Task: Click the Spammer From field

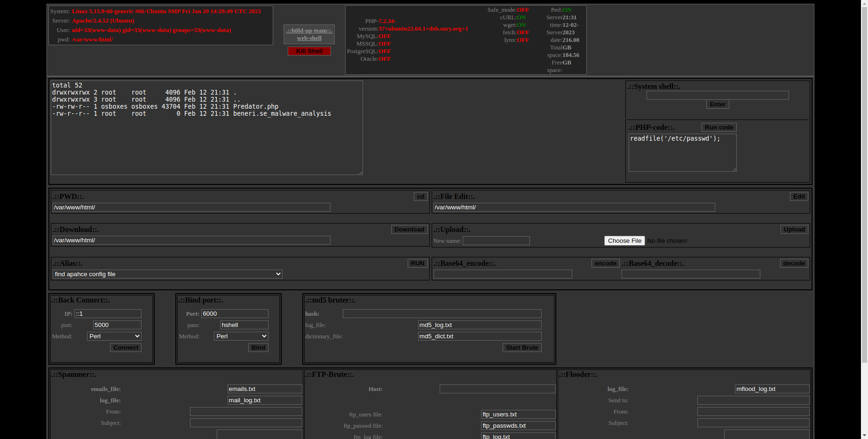Action: [246, 412]
